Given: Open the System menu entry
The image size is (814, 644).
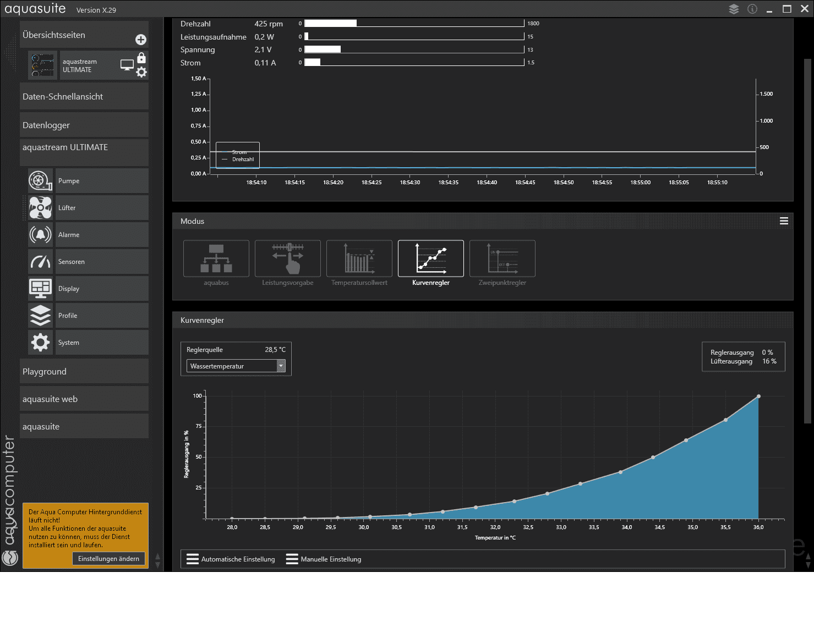Looking at the screenshot, I should tap(102, 342).
